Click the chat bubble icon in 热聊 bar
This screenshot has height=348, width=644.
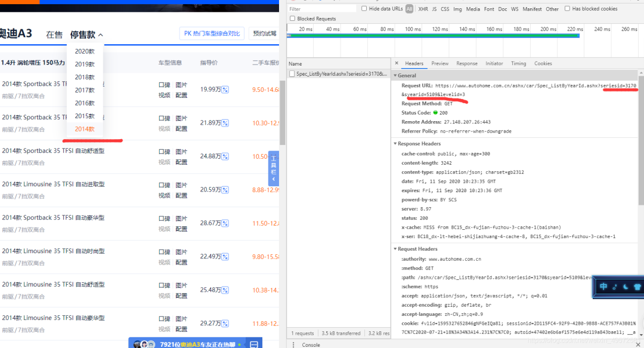pos(254,344)
